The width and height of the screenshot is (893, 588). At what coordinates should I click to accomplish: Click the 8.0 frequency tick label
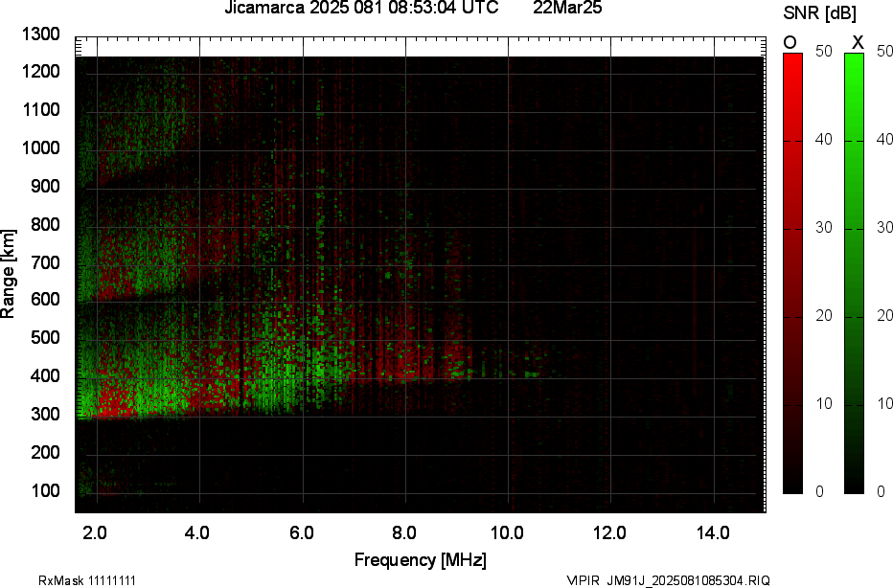point(404,532)
